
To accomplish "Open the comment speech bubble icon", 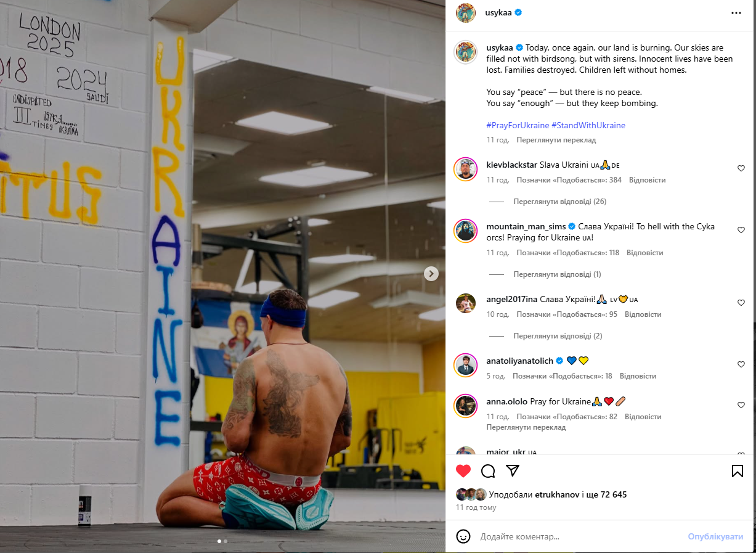I will [x=488, y=471].
